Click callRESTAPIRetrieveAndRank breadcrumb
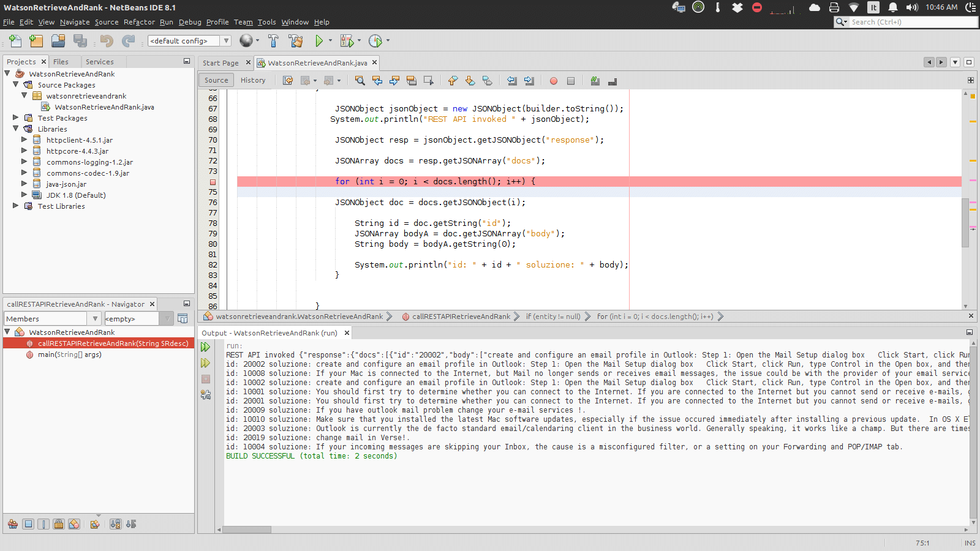980x551 pixels. [x=461, y=317]
